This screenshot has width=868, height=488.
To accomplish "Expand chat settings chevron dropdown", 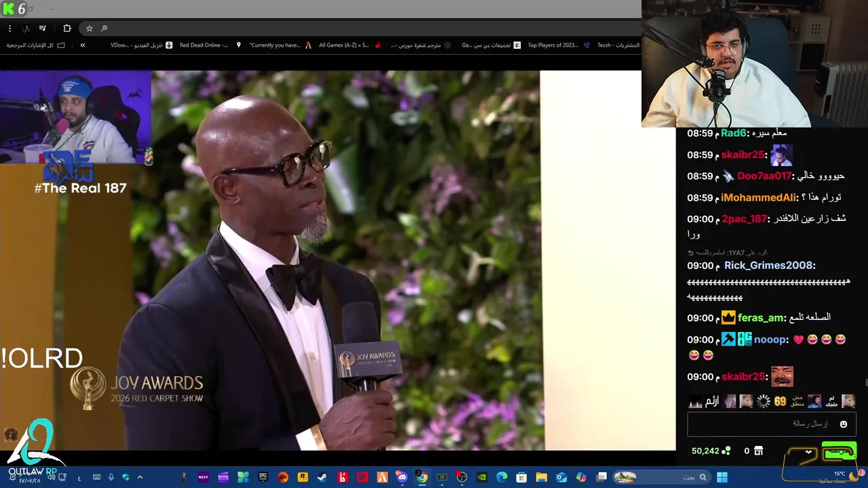I will click(808, 451).
